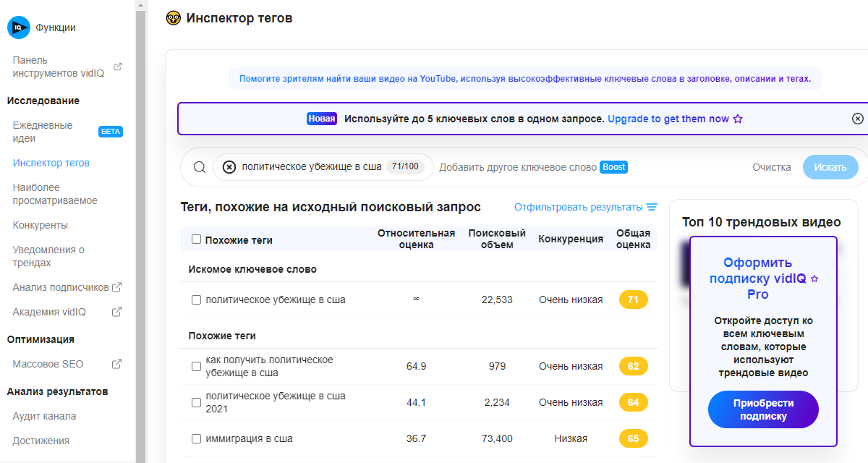Screen dimensions: 868x463
Task: Click Очистка to clear search
Action: coord(772,167)
